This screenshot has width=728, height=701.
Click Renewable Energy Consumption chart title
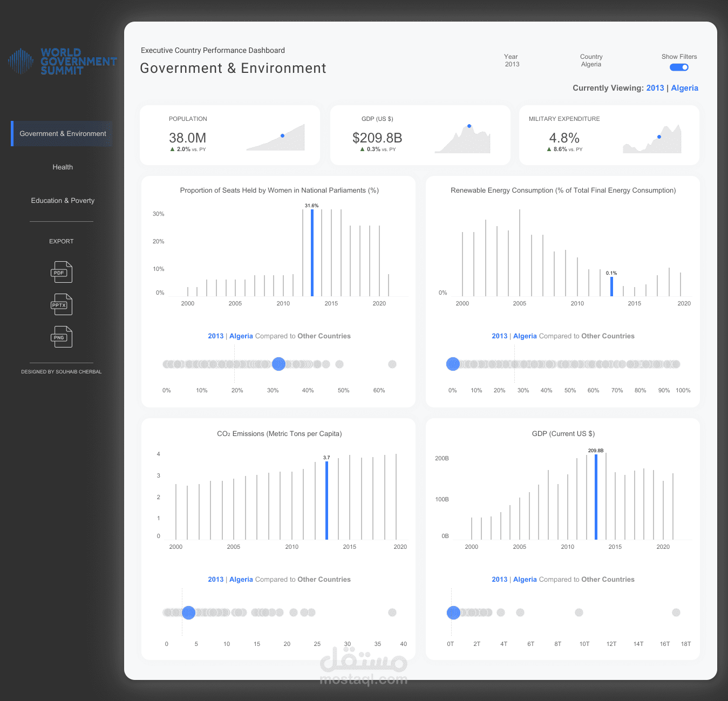[563, 190]
